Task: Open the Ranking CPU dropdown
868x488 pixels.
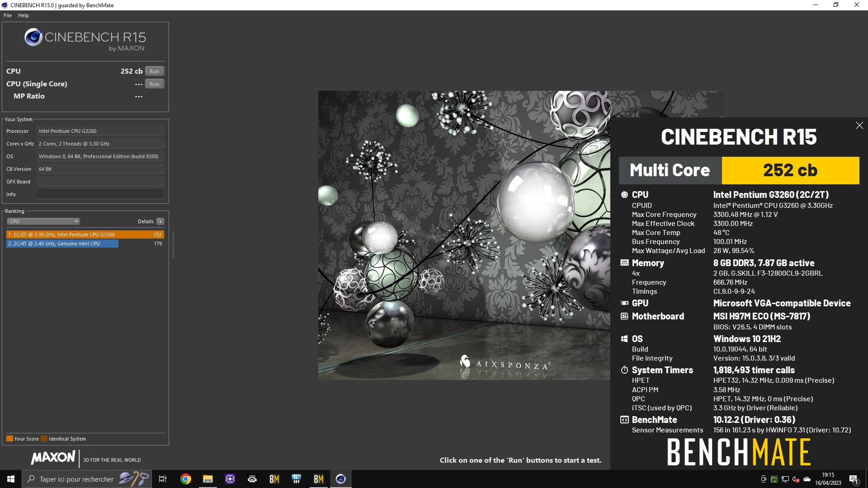Action: pos(43,221)
